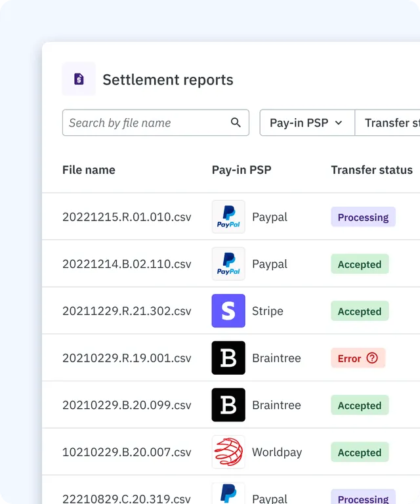Click the Settlement reports document icon
This screenshot has height=504, width=420.
point(79,79)
